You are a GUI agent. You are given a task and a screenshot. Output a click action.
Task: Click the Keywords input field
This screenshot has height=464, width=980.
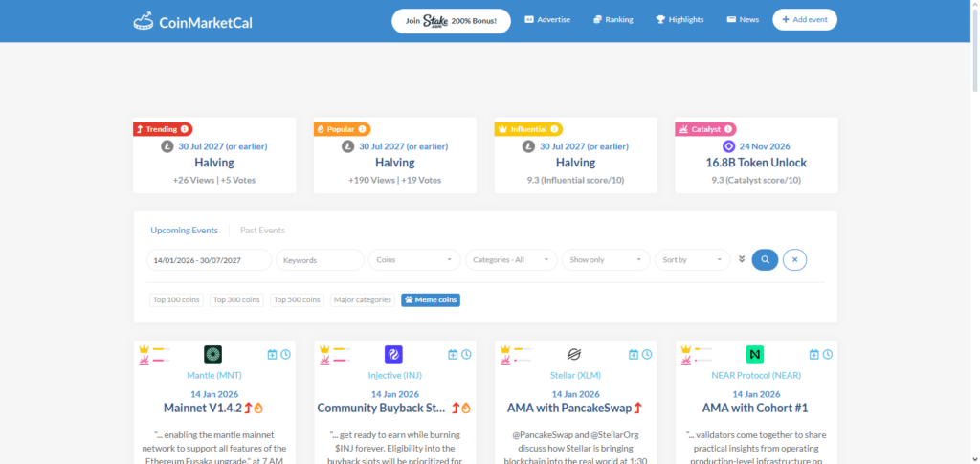(320, 260)
